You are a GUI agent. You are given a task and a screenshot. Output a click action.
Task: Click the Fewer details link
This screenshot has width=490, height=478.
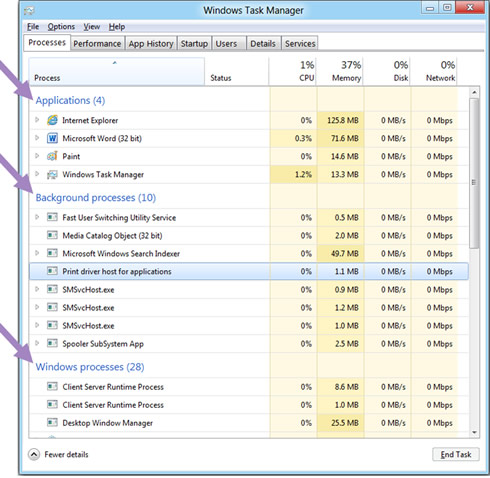(x=66, y=454)
